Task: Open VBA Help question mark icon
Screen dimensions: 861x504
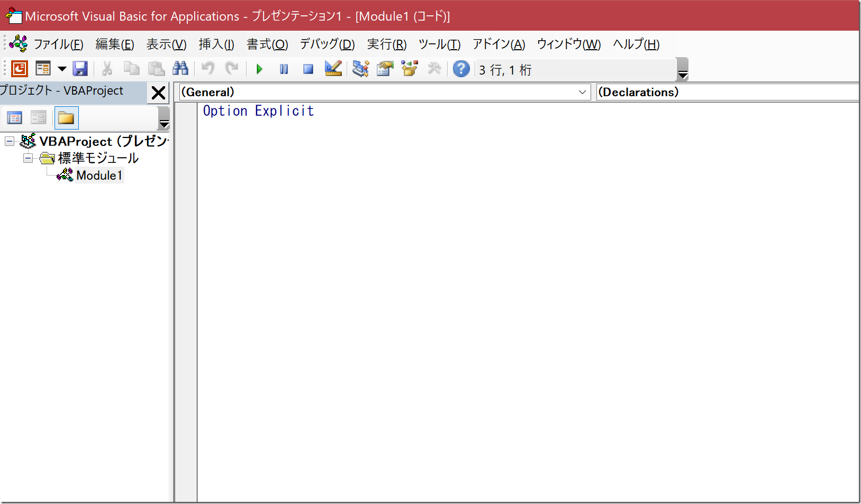Action: coord(461,69)
